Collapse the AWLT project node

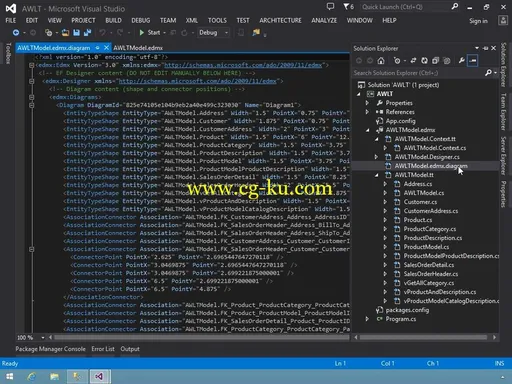point(359,94)
